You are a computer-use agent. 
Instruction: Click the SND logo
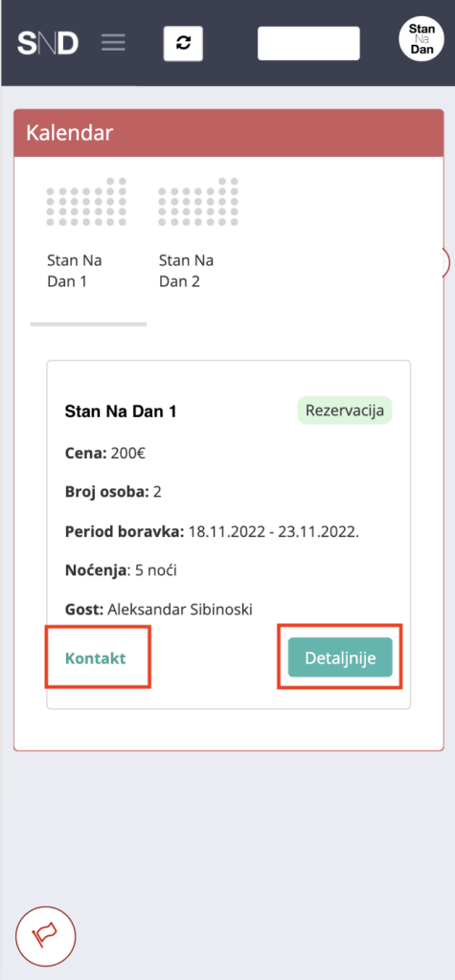(x=48, y=43)
